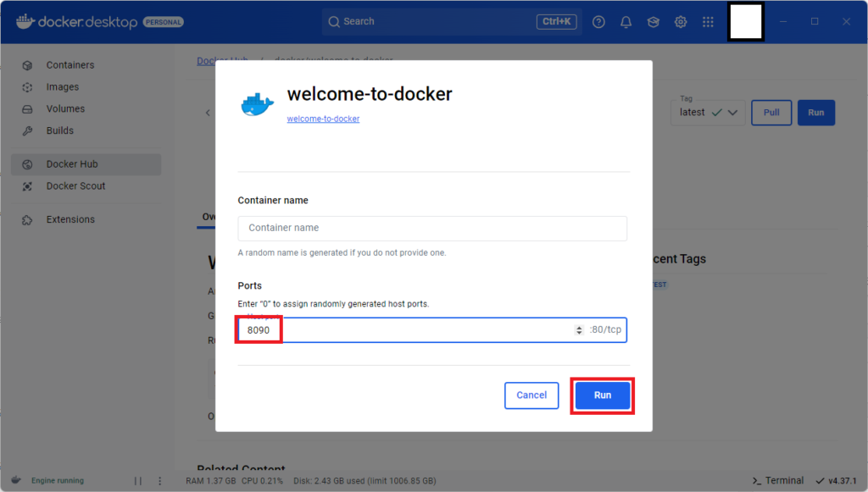This screenshot has height=492, width=868.
Task: Click the host port spinner arrows
Action: (579, 330)
